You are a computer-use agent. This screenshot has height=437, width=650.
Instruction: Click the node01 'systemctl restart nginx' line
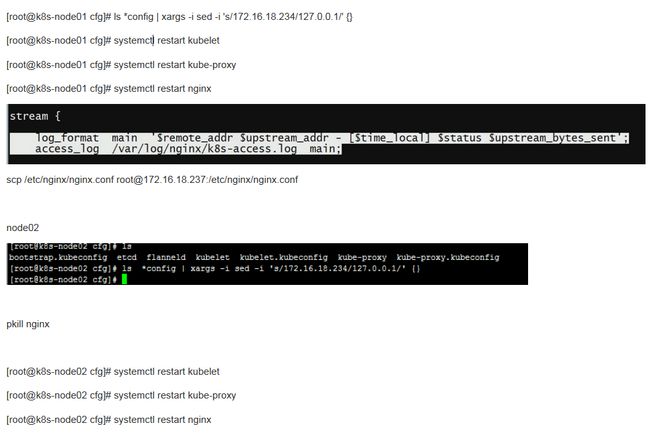(109, 89)
